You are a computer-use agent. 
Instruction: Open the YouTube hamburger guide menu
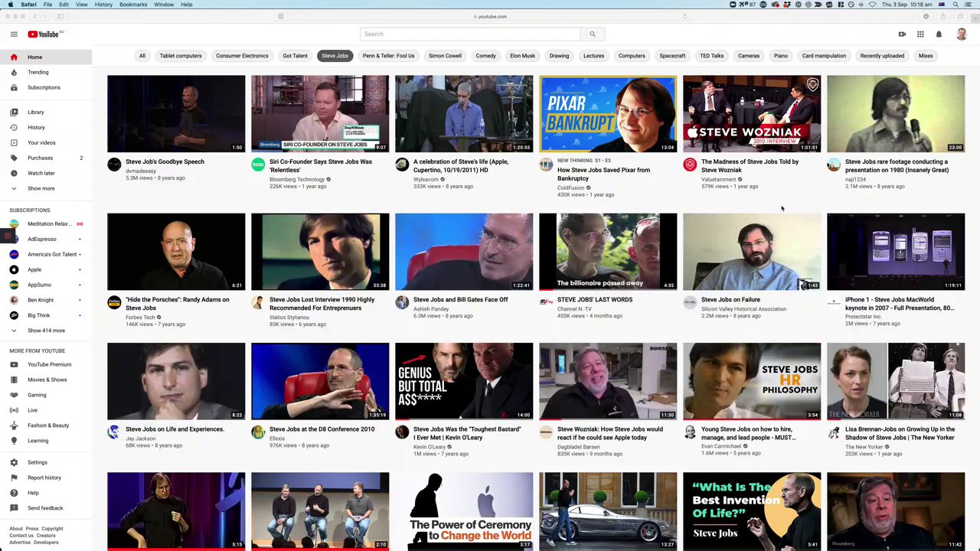click(x=14, y=34)
